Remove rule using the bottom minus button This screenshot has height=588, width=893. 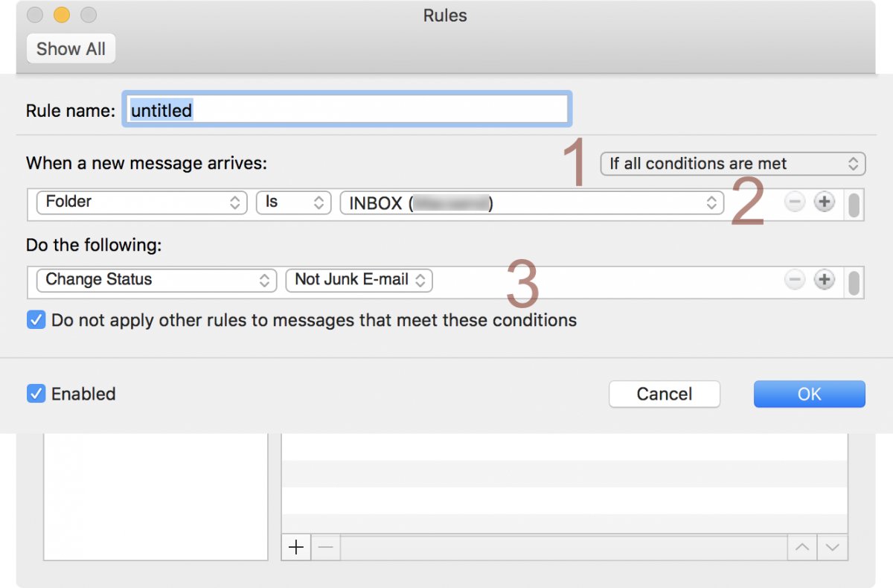(x=325, y=548)
